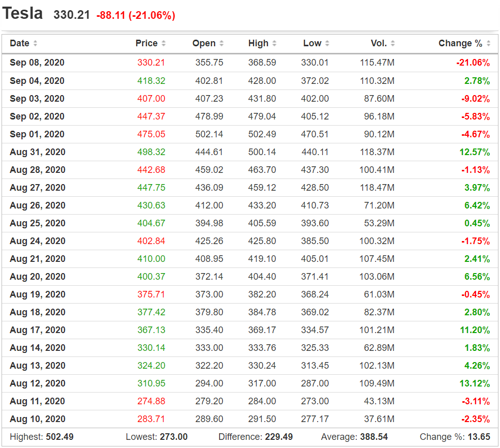
Task: Click the current price 330.21 in header
Action: [x=72, y=15]
